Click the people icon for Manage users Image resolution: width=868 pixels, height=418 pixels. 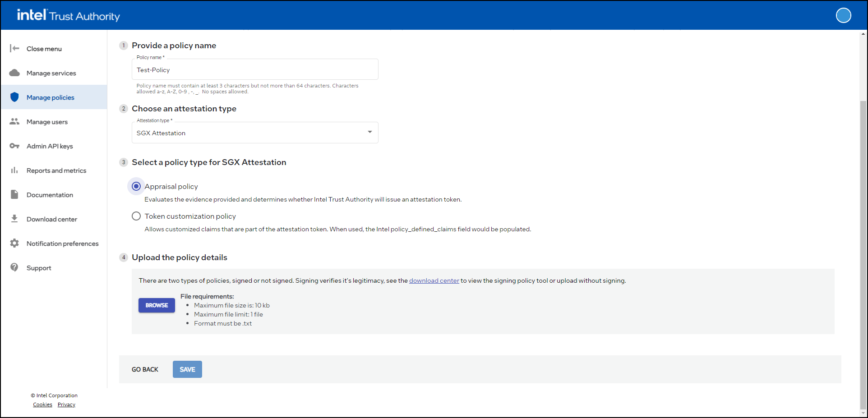pos(14,121)
